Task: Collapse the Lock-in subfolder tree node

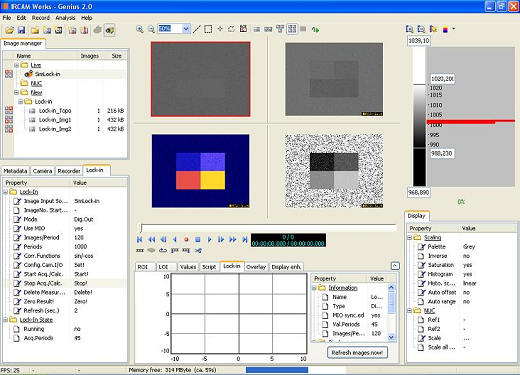Action: click(x=21, y=101)
